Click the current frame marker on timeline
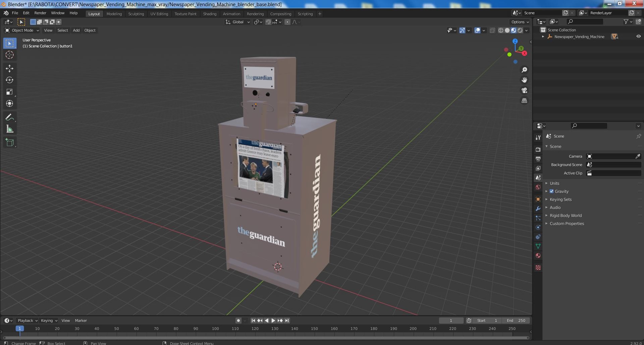This screenshot has height=345, width=644. [20, 329]
